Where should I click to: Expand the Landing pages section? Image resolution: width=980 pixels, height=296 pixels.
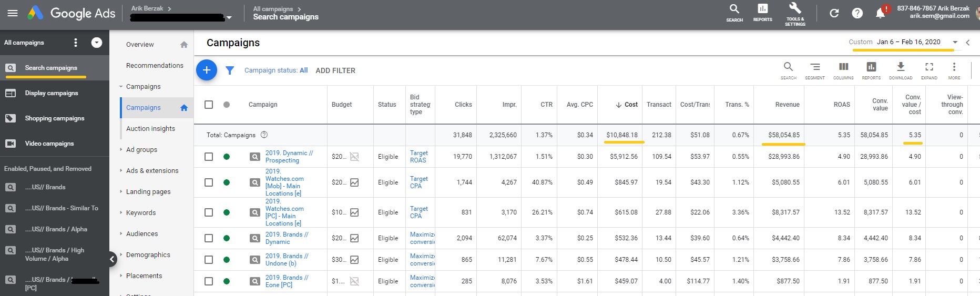coord(121,192)
